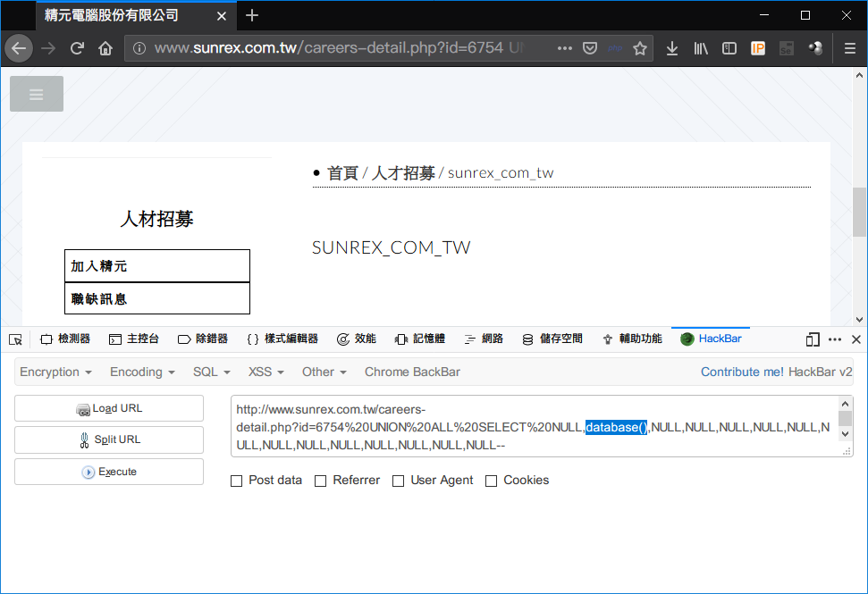The width and height of the screenshot is (868, 594).
Task: Click the page vertical scrollbar thumb
Action: (x=859, y=213)
